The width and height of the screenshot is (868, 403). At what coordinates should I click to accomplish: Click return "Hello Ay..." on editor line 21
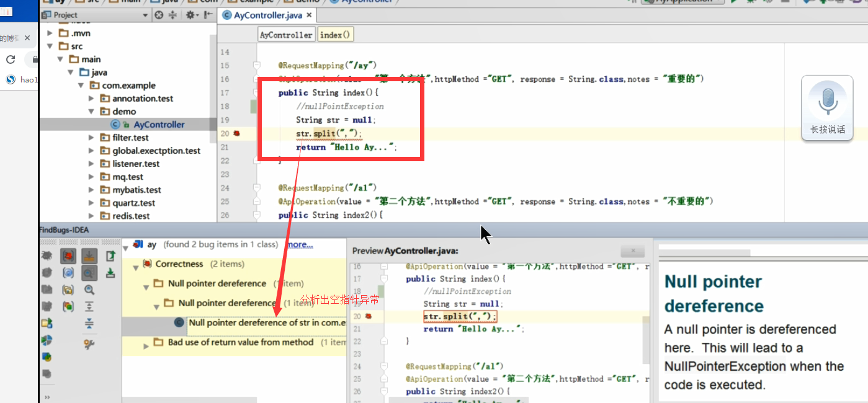click(x=346, y=147)
